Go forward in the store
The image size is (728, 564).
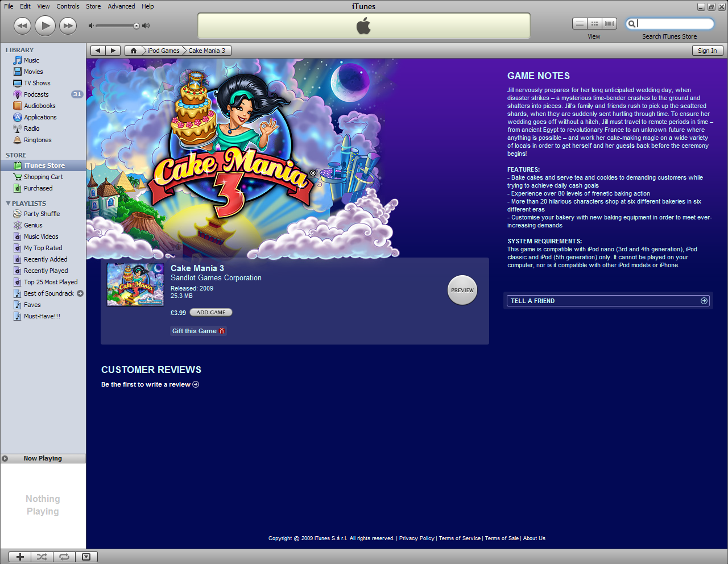(113, 51)
